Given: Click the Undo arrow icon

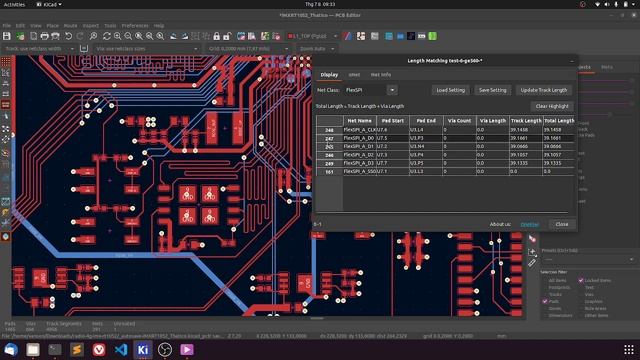Looking at the screenshot, I should point(69,36).
